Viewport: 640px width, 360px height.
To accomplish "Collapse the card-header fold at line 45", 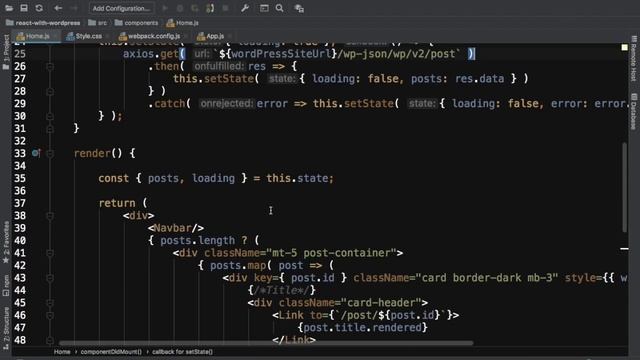I will (x=50, y=303).
